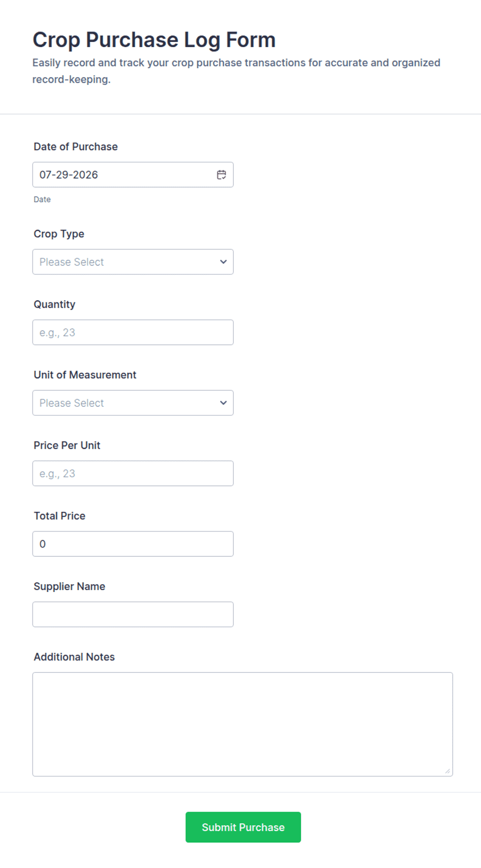The image size is (481, 868).
Task: Click the Unit of Measurement chevron
Action: pos(223,403)
